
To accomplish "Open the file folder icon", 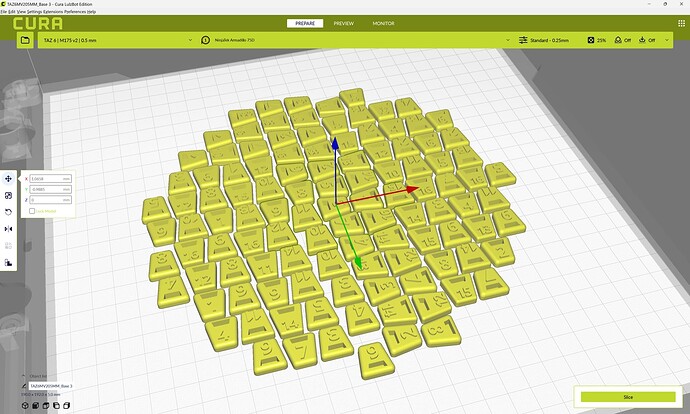I will 25,40.
